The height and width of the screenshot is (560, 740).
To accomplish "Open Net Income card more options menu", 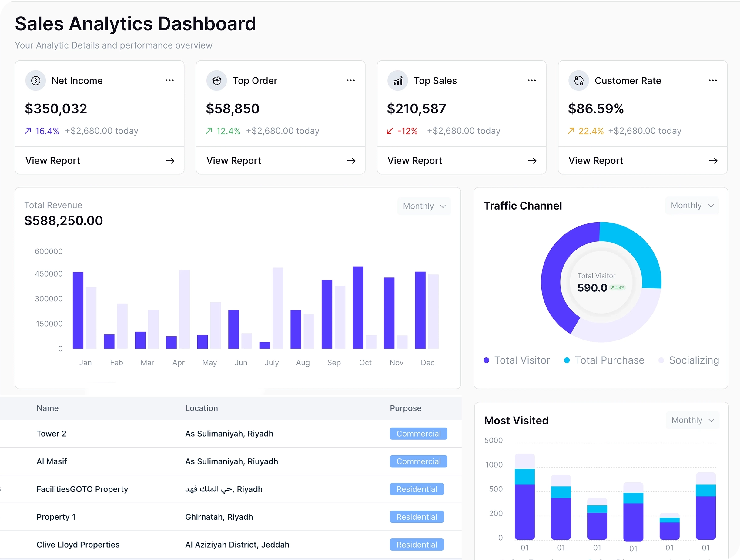I will [169, 81].
